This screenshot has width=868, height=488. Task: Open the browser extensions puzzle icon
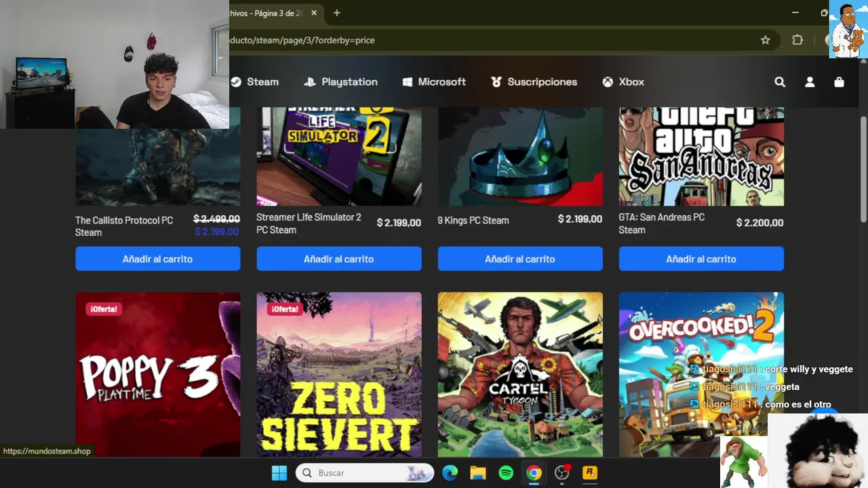pos(797,40)
